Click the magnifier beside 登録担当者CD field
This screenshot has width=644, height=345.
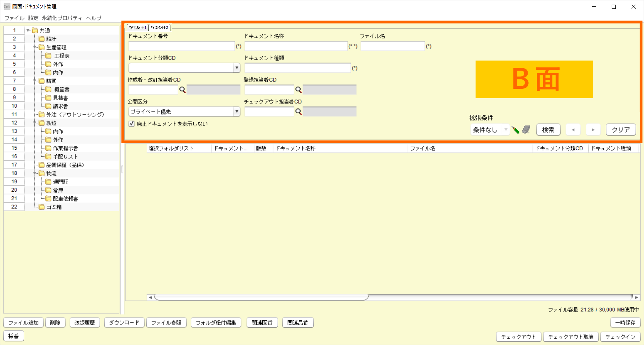pos(298,90)
